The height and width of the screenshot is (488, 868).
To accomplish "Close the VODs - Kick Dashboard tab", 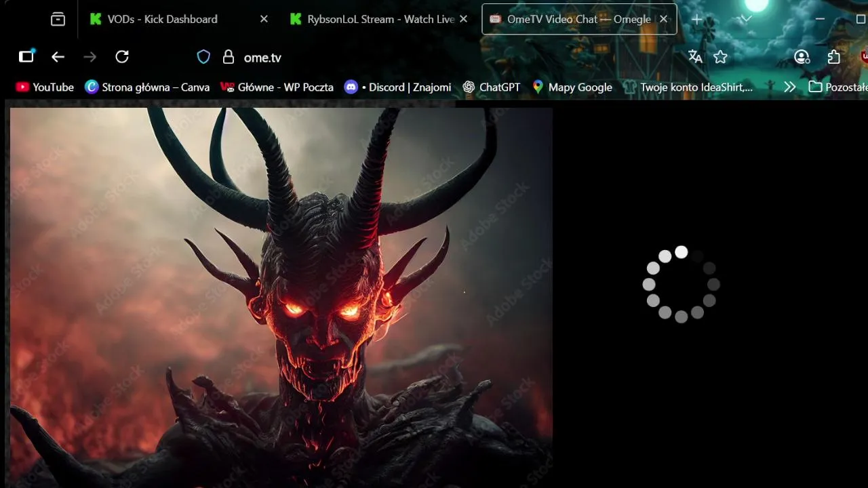I will point(264,19).
